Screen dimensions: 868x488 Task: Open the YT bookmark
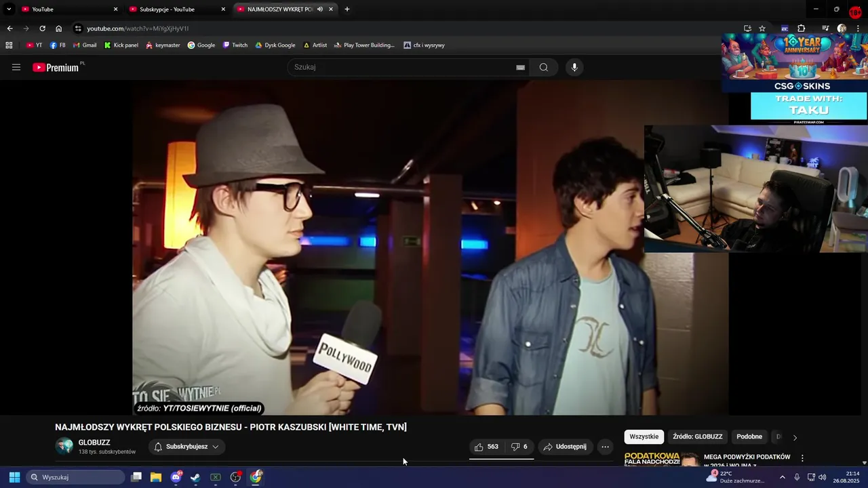tap(34, 45)
